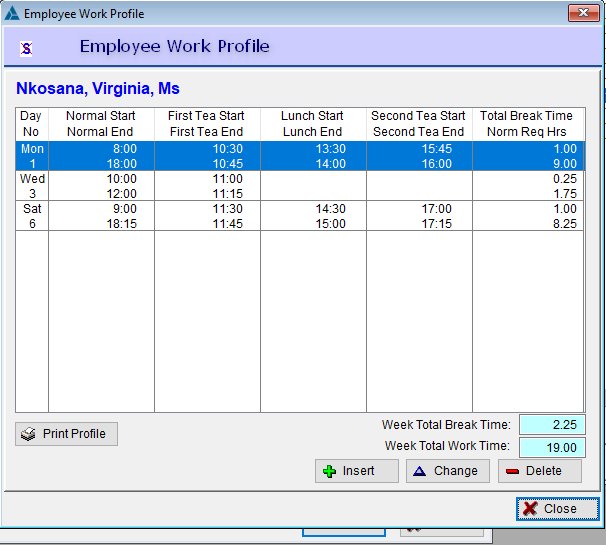The height and width of the screenshot is (545, 606).
Task: Select the Monday row in the table
Action: click(300, 154)
